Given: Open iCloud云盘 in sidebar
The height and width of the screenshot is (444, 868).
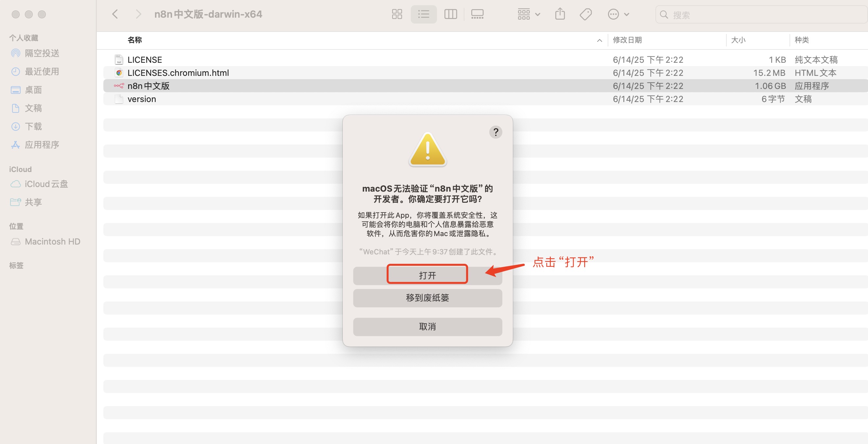Looking at the screenshot, I should point(40,184).
